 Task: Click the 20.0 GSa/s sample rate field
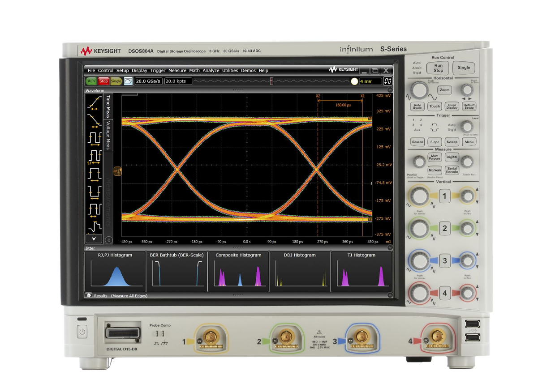149,81
